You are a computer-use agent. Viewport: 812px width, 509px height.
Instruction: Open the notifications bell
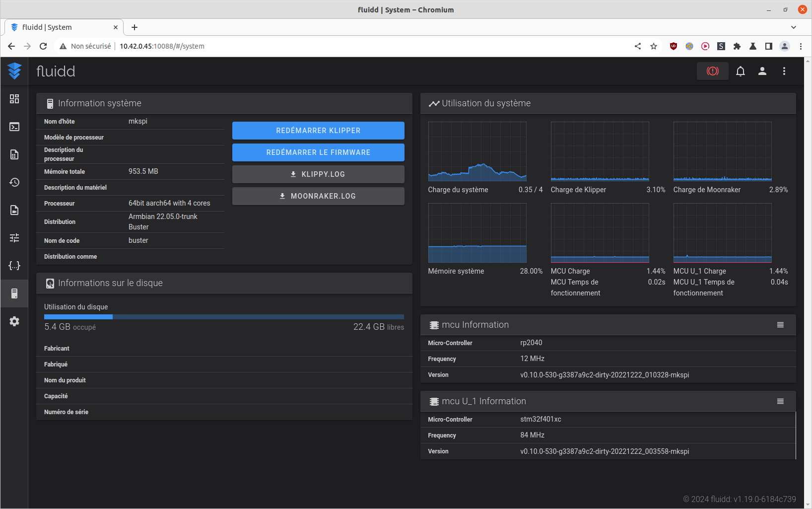tap(740, 72)
